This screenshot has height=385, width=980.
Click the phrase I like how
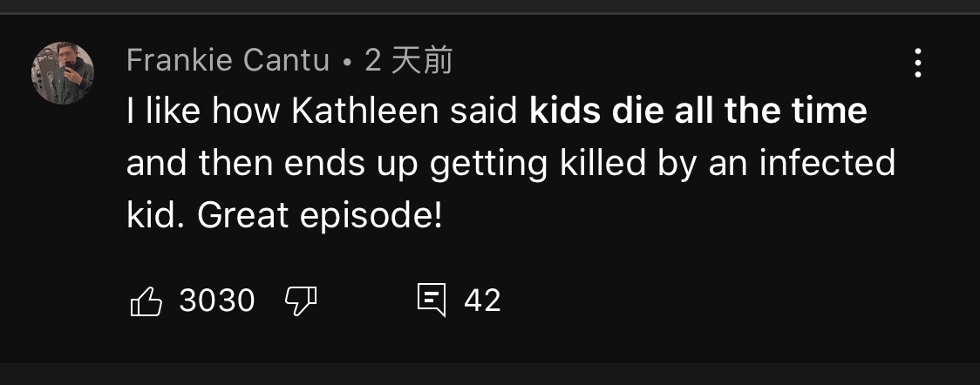204,111
